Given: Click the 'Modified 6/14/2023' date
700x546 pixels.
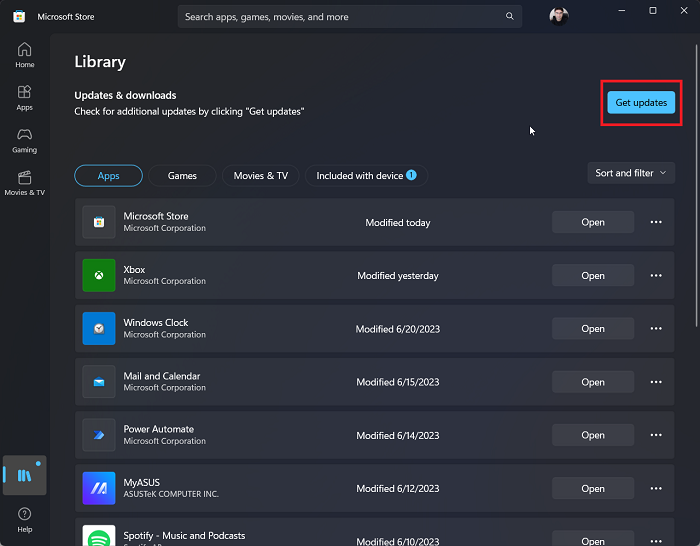Looking at the screenshot, I should pyautogui.click(x=398, y=435).
